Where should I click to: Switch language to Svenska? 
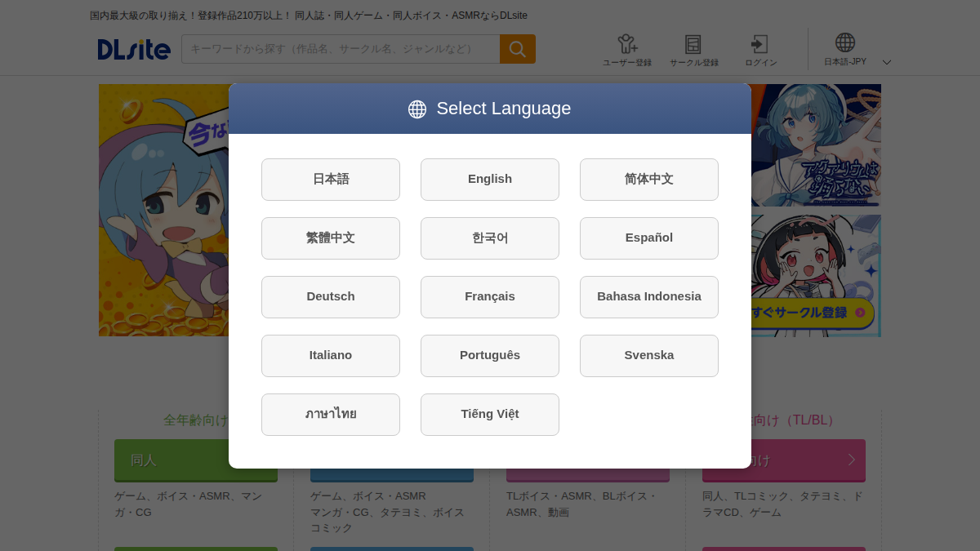649,356
